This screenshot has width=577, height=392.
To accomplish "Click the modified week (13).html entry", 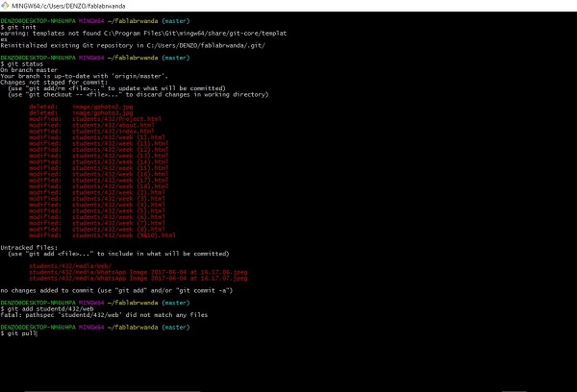I will 99,156.
